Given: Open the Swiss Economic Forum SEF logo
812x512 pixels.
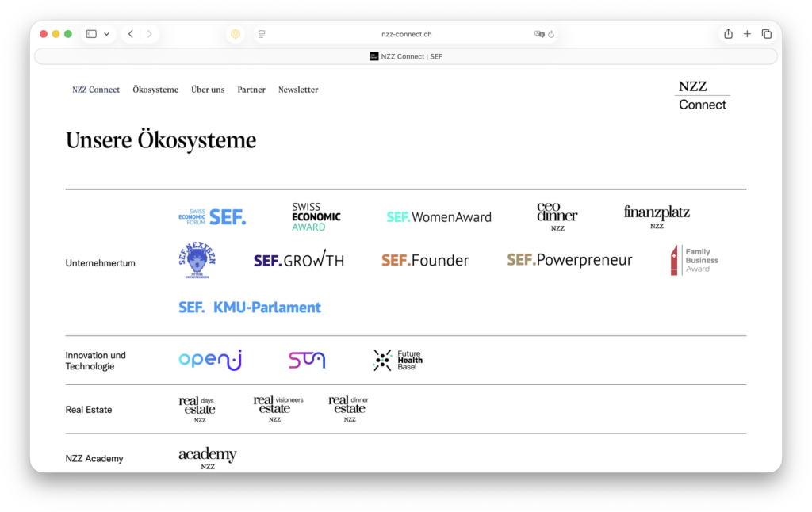Looking at the screenshot, I should coord(212,216).
